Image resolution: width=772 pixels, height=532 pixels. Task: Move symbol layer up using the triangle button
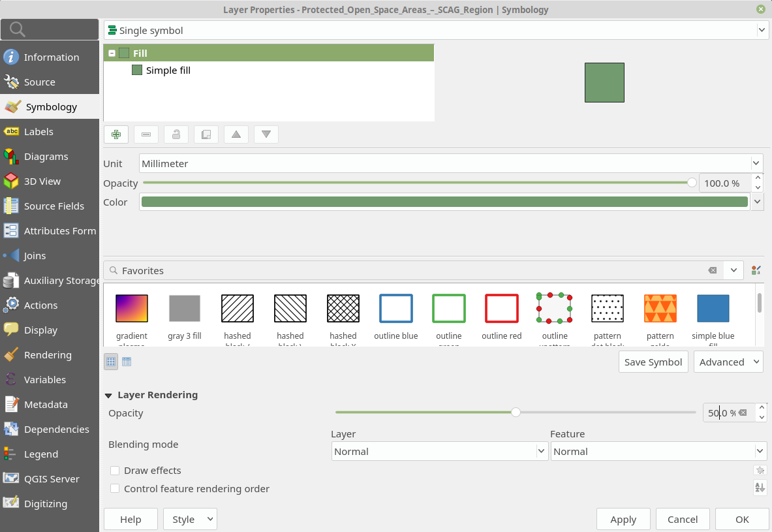tap(236, 134)
